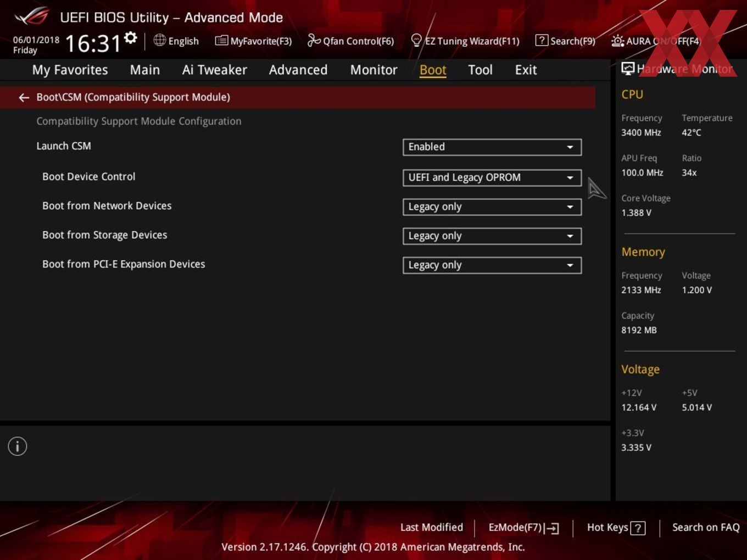
Task: Click +12V reading 12.164 V
Action: click(639, 408)
